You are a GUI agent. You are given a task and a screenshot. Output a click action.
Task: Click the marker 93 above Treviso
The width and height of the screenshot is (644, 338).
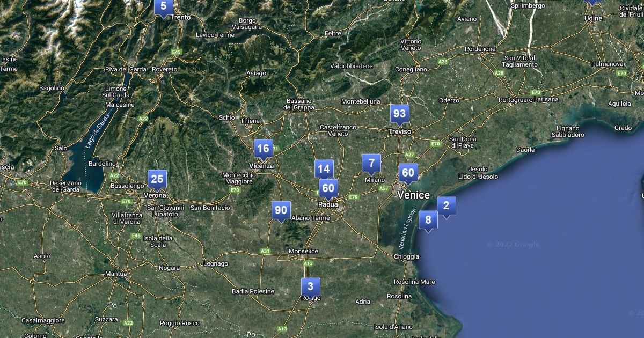tap(399, 114)
